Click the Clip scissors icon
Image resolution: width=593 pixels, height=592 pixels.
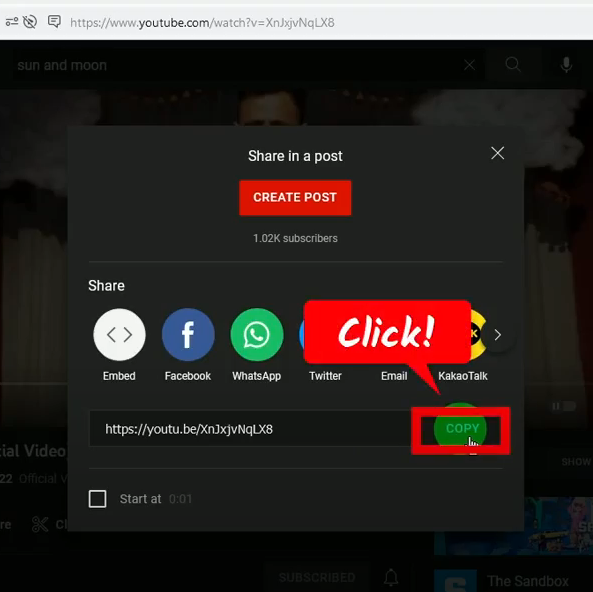(x=40, y=524)
